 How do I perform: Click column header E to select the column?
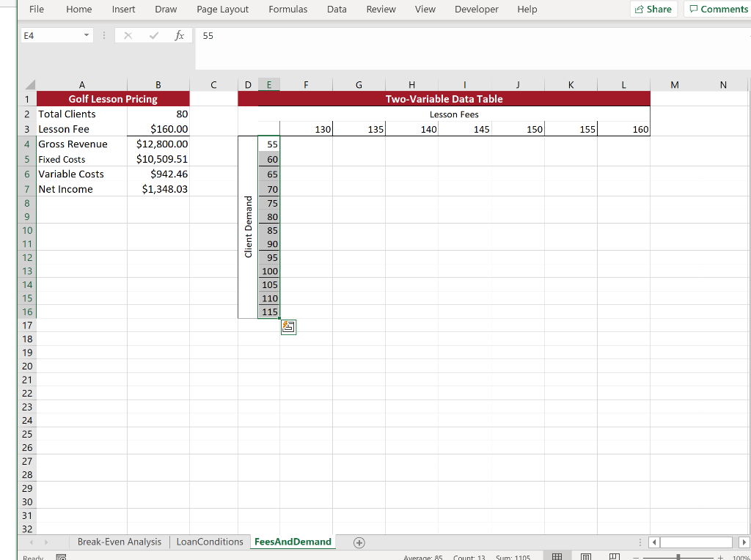point(269,84)
